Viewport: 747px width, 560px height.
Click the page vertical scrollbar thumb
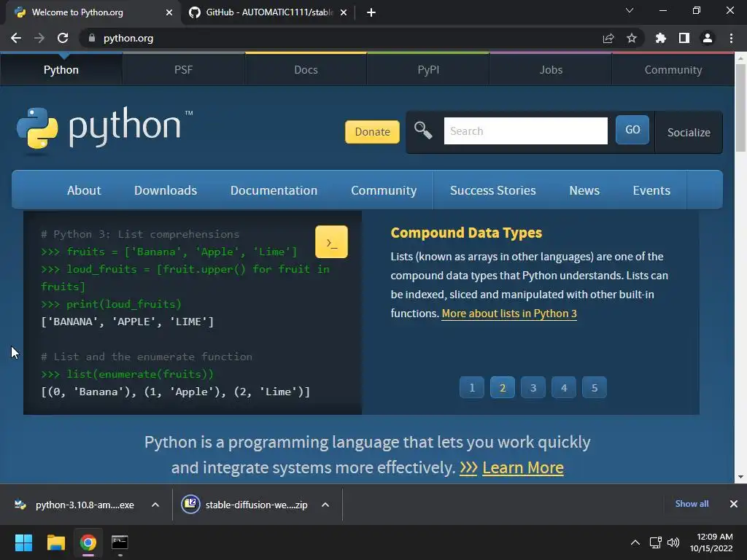[x=740, y=108]
